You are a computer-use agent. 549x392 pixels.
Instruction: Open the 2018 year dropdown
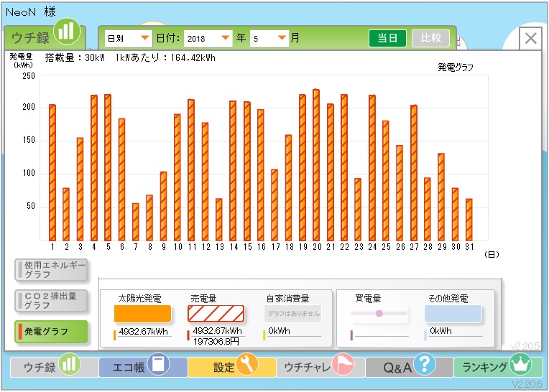208,38
